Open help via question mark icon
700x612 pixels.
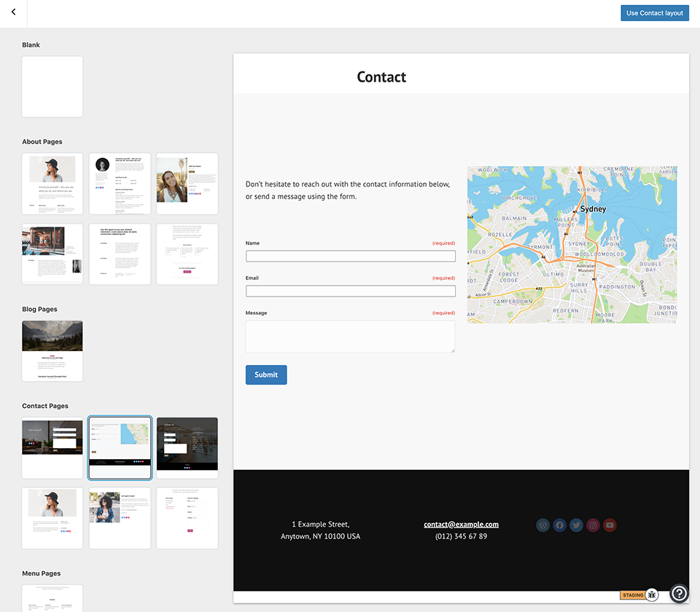click(x=679, y=593)
